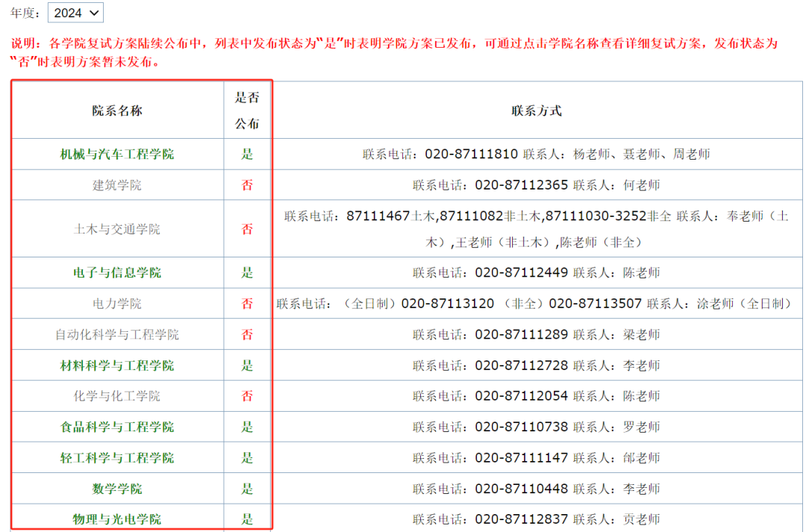Click contact 020-87112449 for 电子与信息学院
The image size is (806, 532).
point(537,272)
